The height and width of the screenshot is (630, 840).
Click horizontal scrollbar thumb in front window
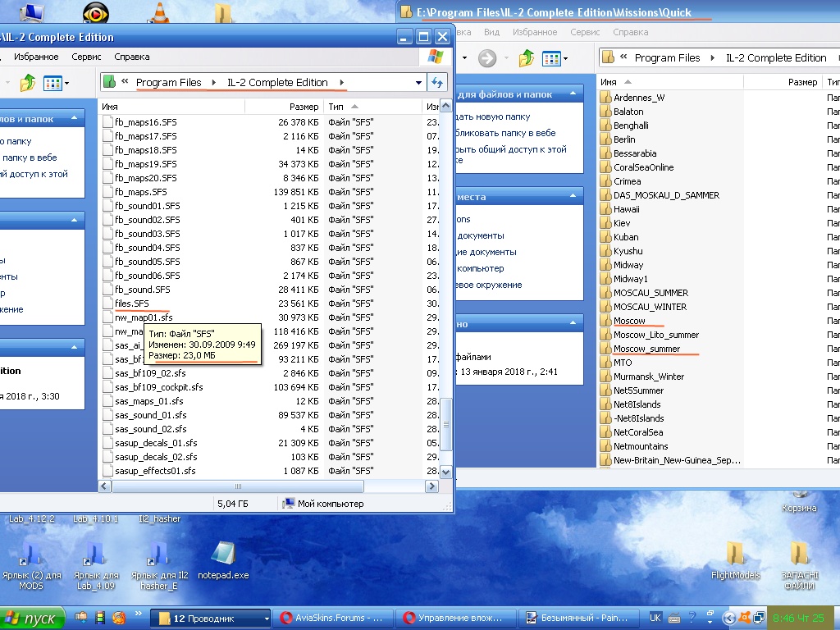click(x=238, y=486)
